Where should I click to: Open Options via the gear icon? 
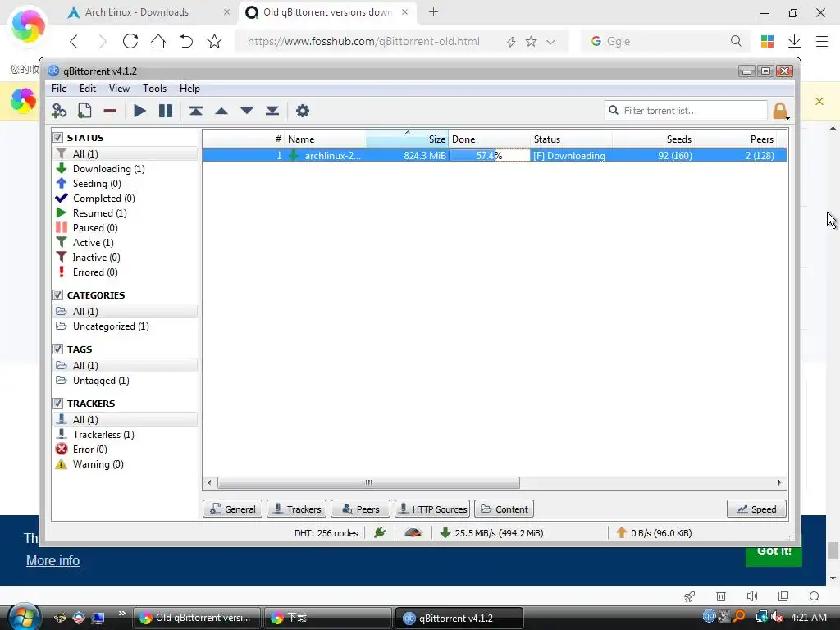point(303,111)
